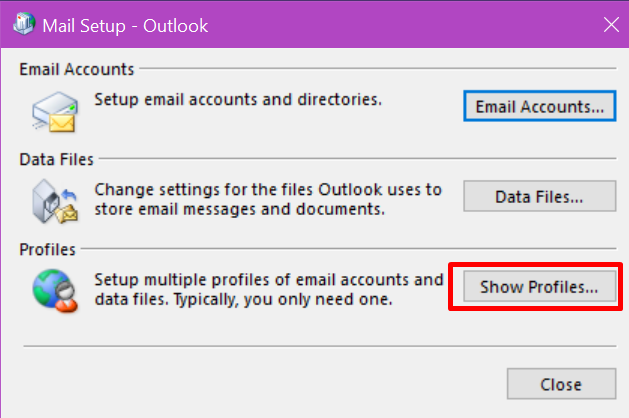The image size is (629, 418).
Task: Click the "Profiles" section heading
Action: tap(48, 248)
